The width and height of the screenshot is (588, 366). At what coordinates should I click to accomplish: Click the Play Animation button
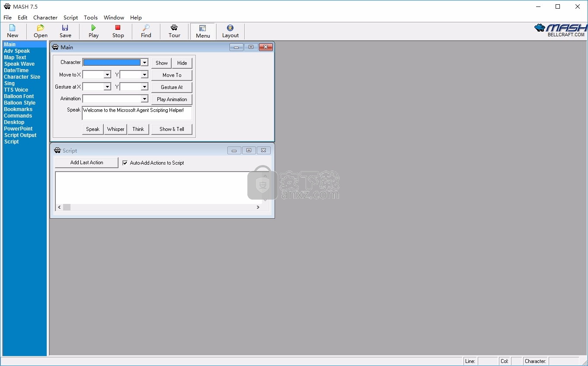[172, 99]
